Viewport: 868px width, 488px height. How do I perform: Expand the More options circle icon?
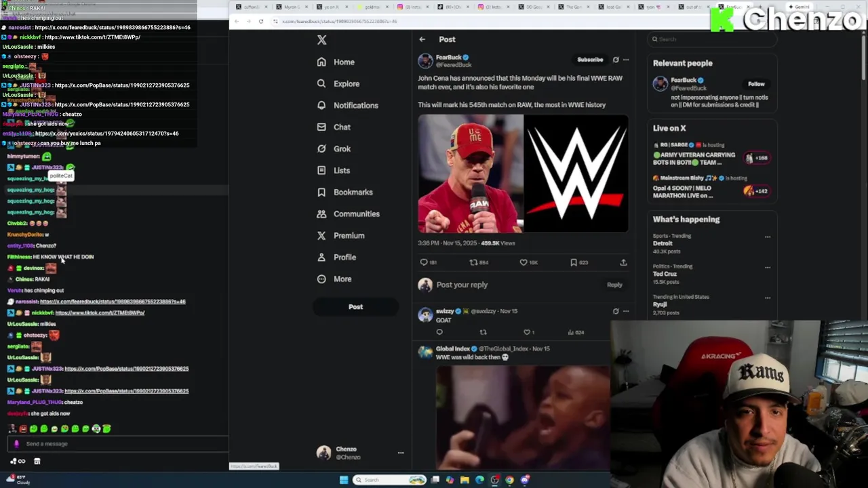coord(321,279)
